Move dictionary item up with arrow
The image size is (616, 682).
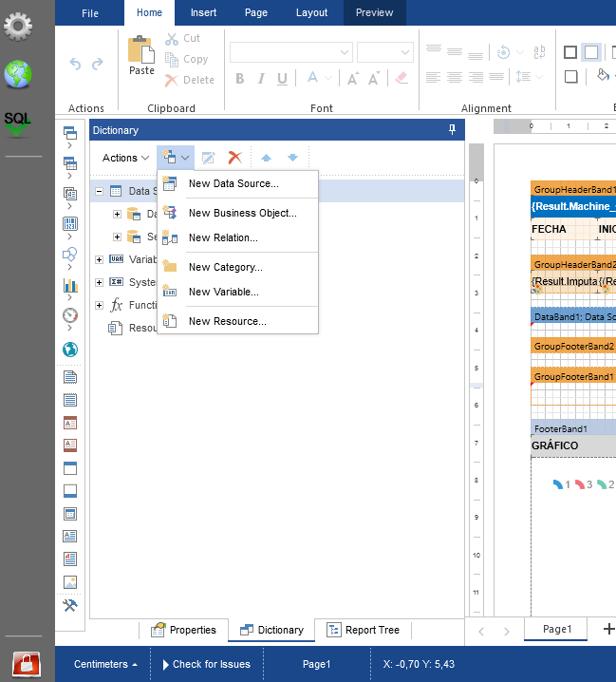coord(266,158)
